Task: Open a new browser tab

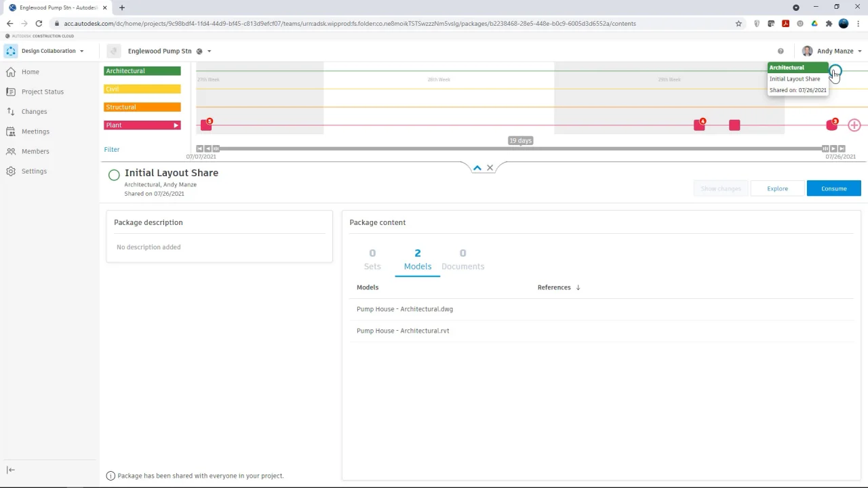Action: click(122, 7)
